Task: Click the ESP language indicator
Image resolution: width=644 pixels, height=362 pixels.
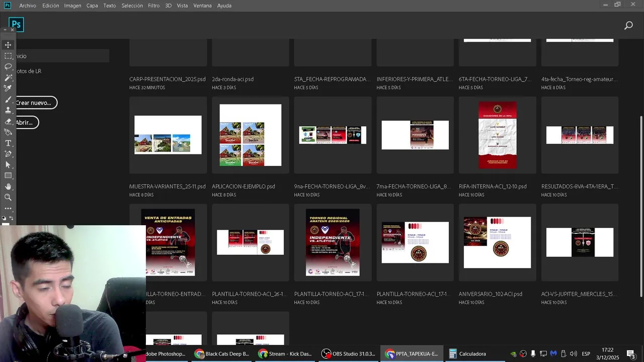Action: pyautogui.click(x=586, y=354)
